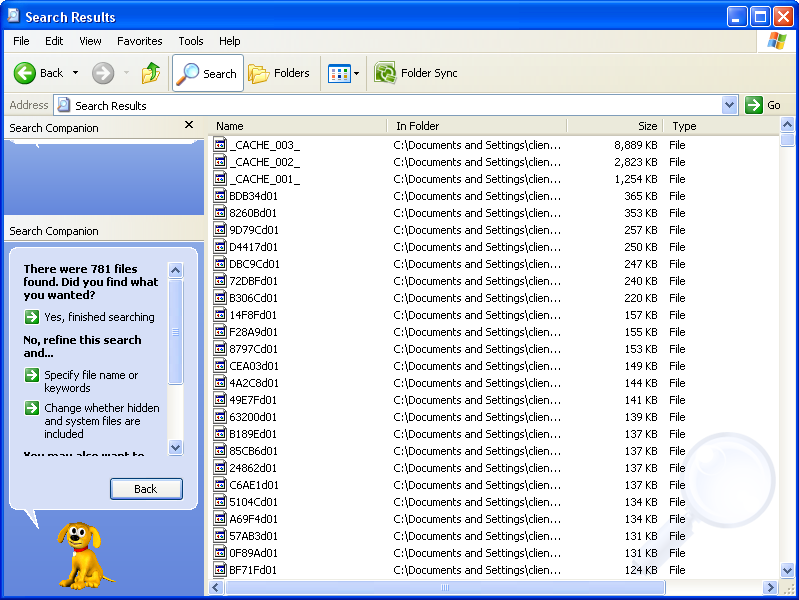Select the 14F8Fd01 file icon
Viewport: 799px width, 600px height.
pos(220,315)
